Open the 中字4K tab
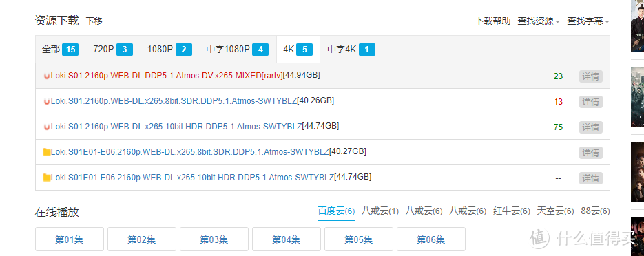Viewport: 644px width, 256px height. (351, 50)
